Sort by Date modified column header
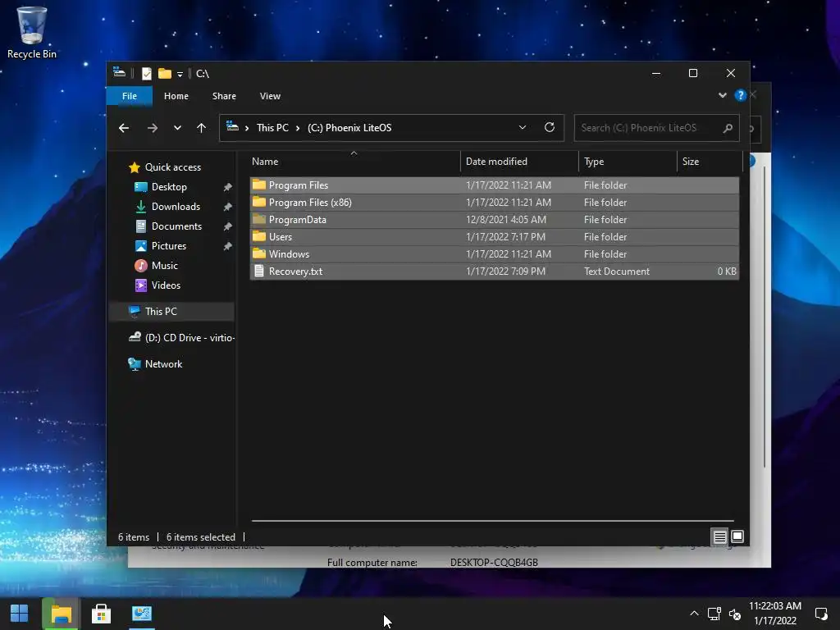Image resolution: width=840 pixels, height=630 pixels. [x=519, y=162]
